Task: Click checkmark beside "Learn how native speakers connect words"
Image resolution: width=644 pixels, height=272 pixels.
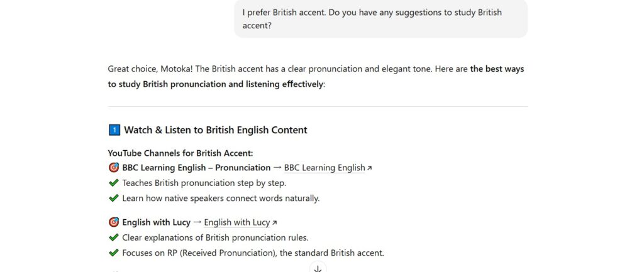Action: [x=114, y=199]
